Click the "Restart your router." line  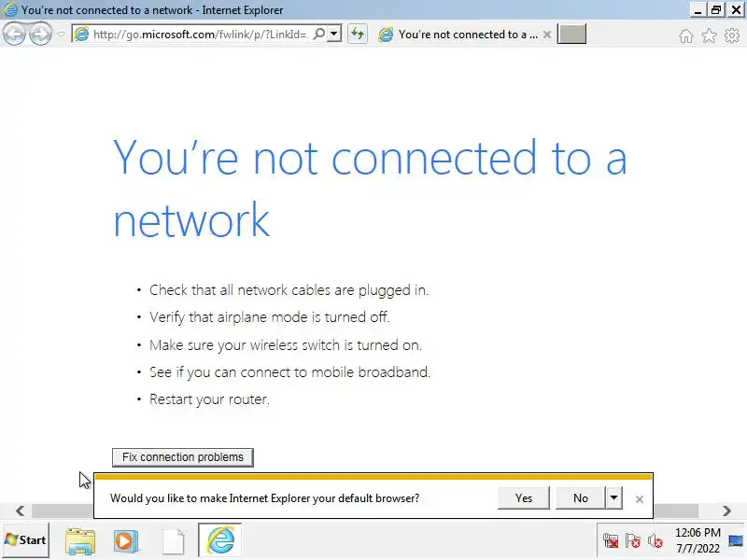209,399
